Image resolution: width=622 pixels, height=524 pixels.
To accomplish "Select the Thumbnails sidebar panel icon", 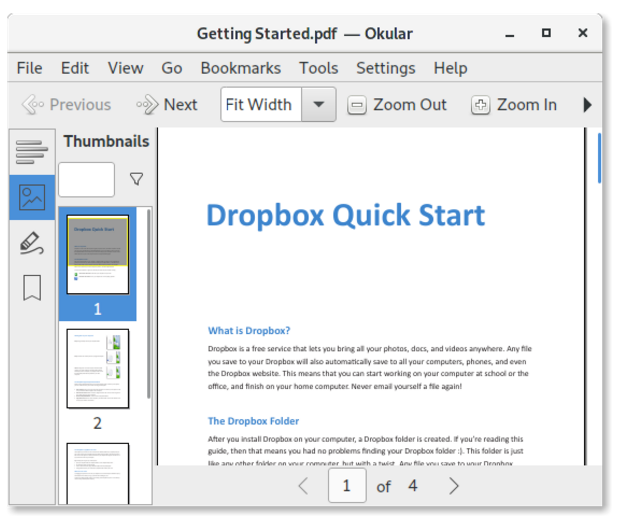I will [32, 197].
